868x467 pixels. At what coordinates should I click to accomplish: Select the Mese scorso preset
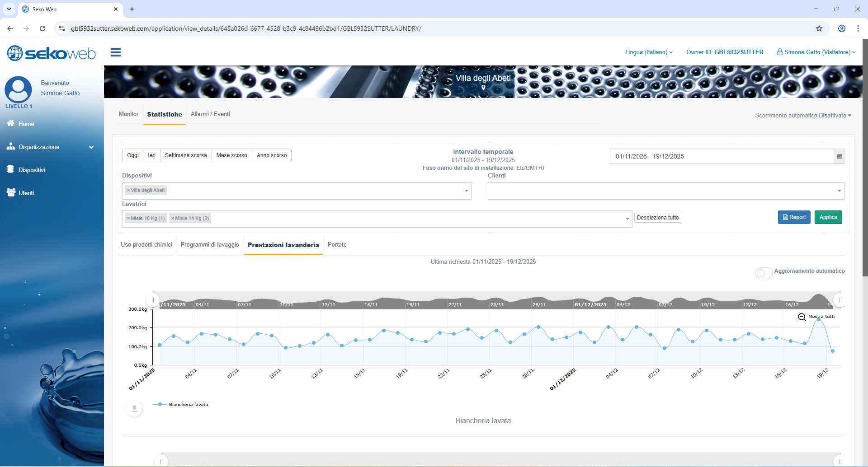[231, 155]
